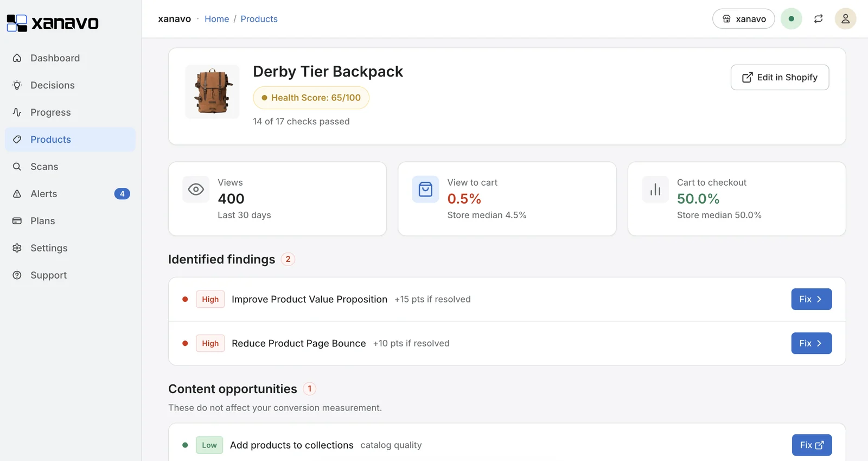Follow the Products breadcrumb link
The width and height of the screenshot is (868, 461).
coord(259,19)
